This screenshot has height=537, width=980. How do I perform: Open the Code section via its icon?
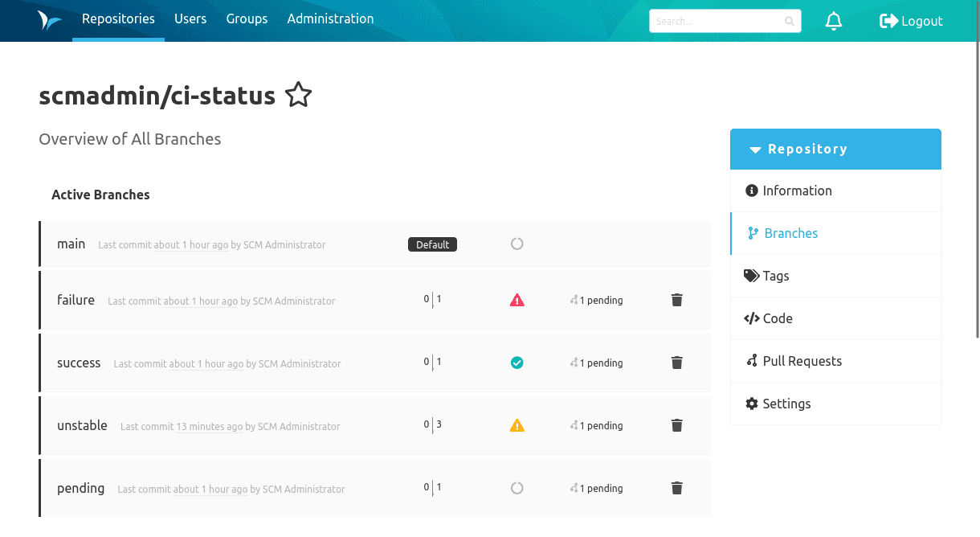click(x=750, y=318)
